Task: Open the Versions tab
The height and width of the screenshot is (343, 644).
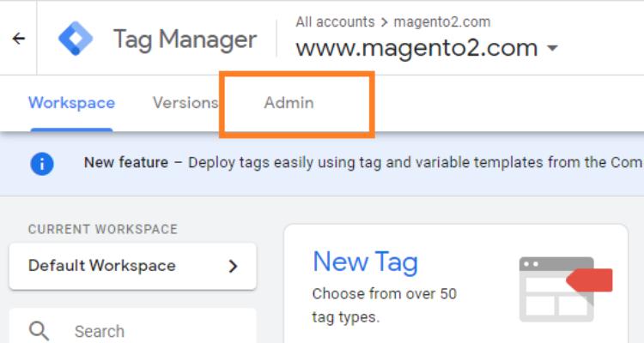Action: coord(185,103)
